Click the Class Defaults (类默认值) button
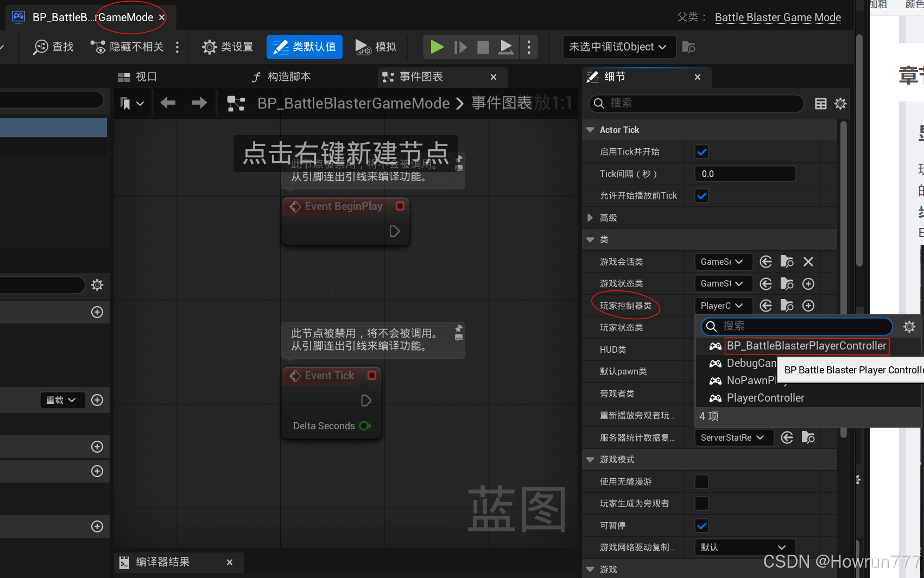This screenshot has width=924, height=578. coord(305,47)
